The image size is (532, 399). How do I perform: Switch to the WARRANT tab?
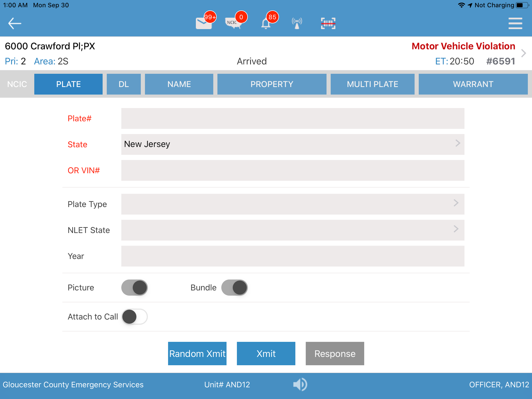point(473,84)
